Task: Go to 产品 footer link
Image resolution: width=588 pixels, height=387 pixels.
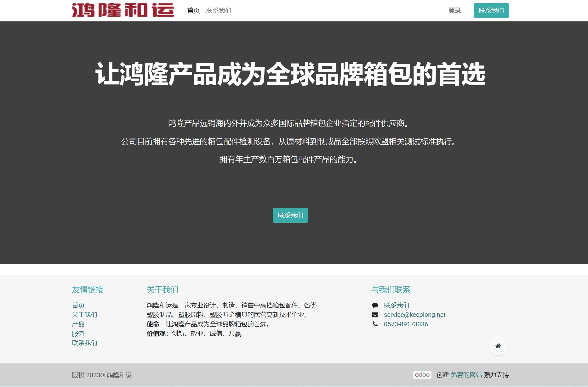Action: coord(78,324)
